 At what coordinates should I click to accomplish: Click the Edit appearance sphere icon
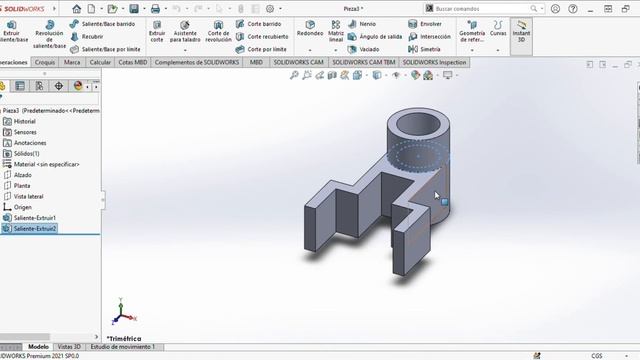(x=415, y=75)
